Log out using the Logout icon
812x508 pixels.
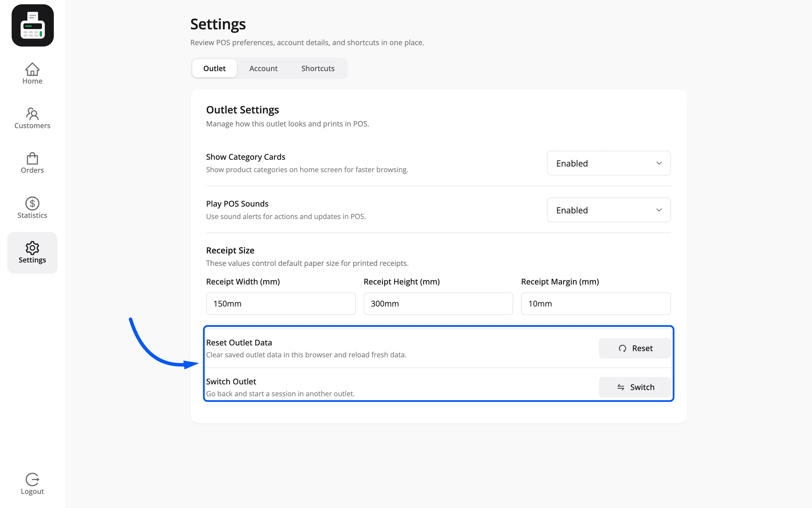click(32, 484)
